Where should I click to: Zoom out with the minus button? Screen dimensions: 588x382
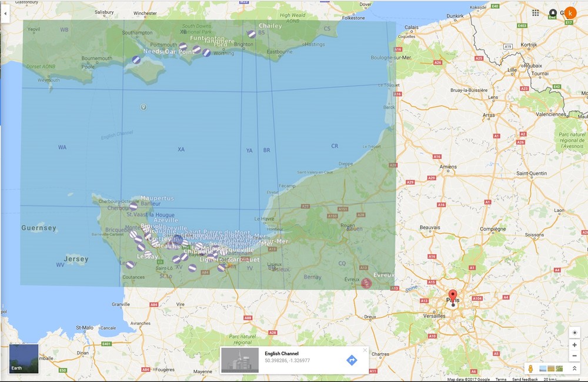574,356
